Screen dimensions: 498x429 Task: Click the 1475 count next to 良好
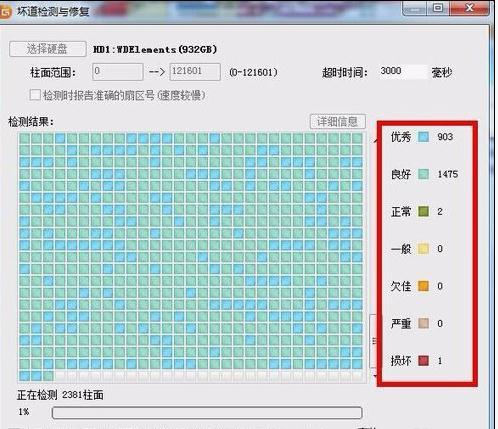[x=448, y=174]
